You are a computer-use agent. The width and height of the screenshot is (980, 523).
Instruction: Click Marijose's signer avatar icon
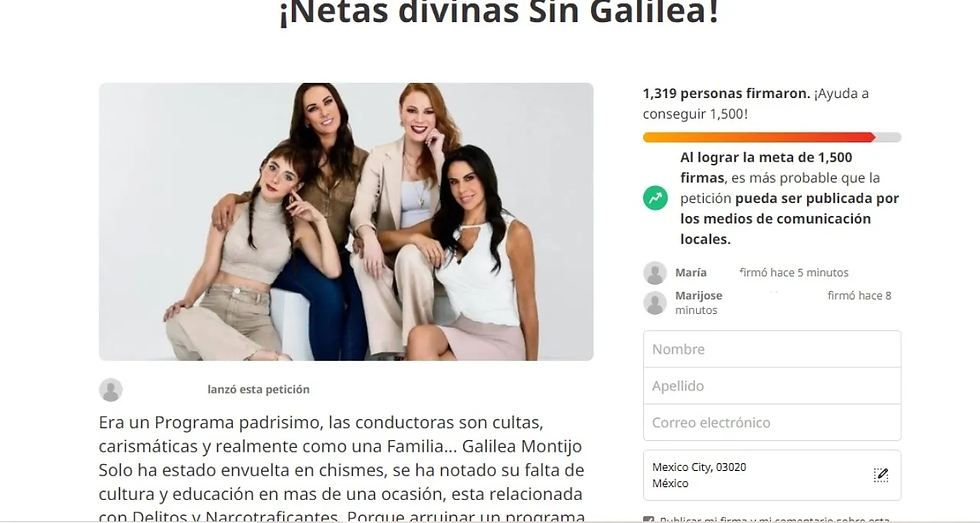coord(655,303)
